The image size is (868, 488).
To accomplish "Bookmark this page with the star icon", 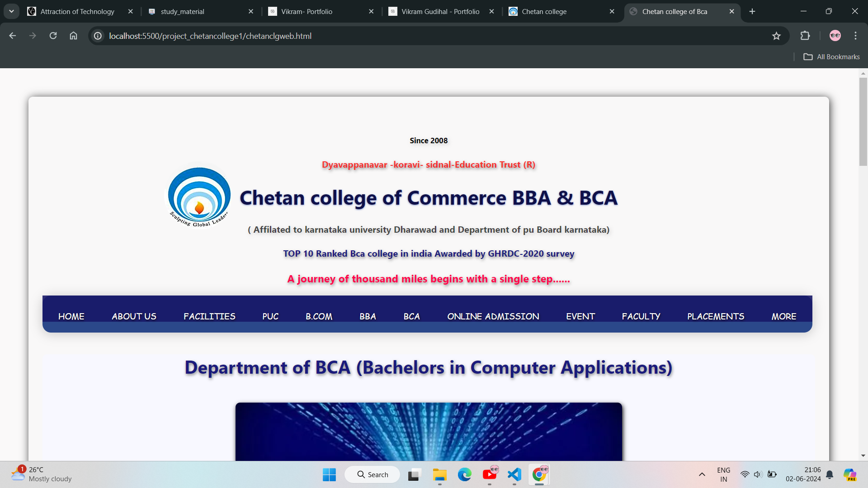I will 776,36.
